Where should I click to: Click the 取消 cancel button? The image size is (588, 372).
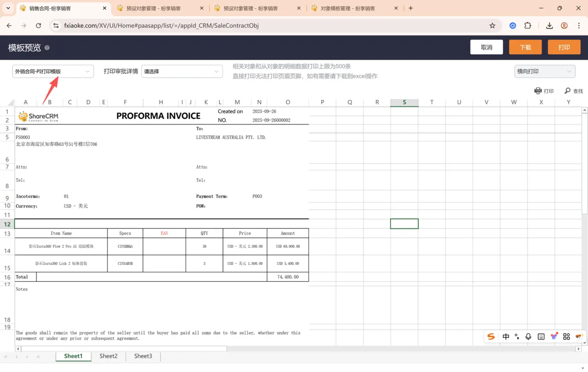pos(486,47)
